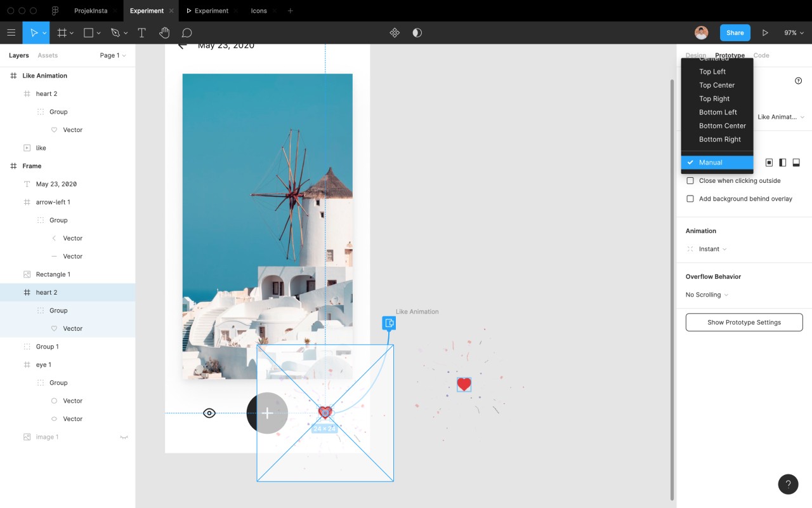Enable Close when clicking outside checkbox
The image size is (812, 508).
(x=690, y=181)
